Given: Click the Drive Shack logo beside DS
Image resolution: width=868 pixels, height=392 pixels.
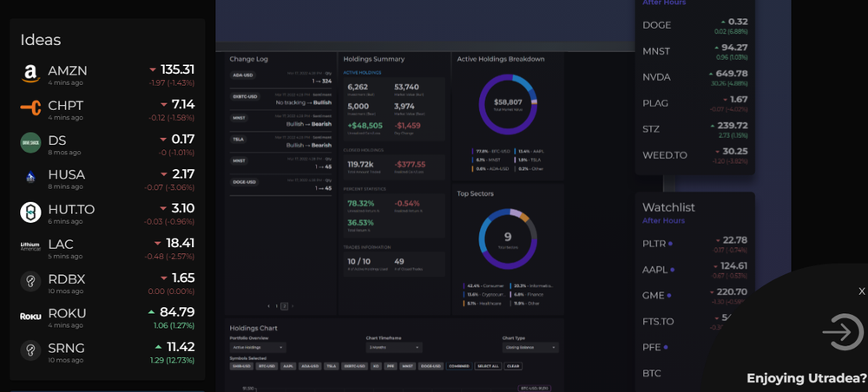Looking at the screenshot, I should click(30, 142).
